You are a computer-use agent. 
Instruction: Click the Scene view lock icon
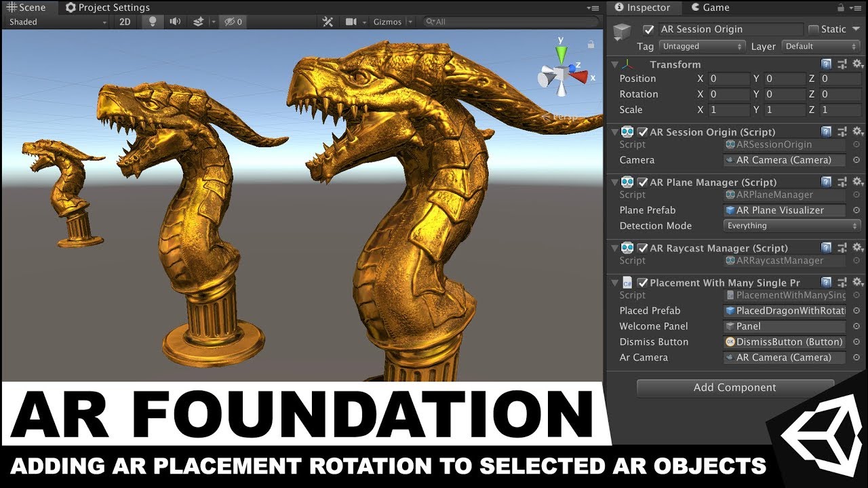click(591, 44)
